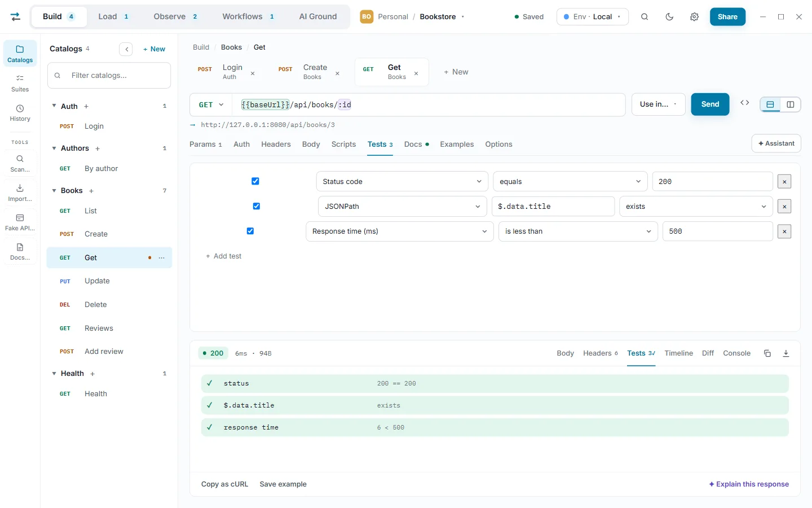Viewport: 812px width, 508px height.
Task: Switch to the Observe tab
Action: [175, 17]
